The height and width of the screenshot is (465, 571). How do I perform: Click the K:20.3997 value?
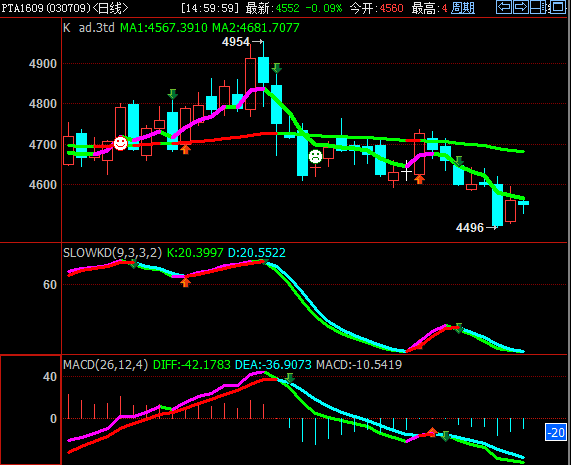195,253
